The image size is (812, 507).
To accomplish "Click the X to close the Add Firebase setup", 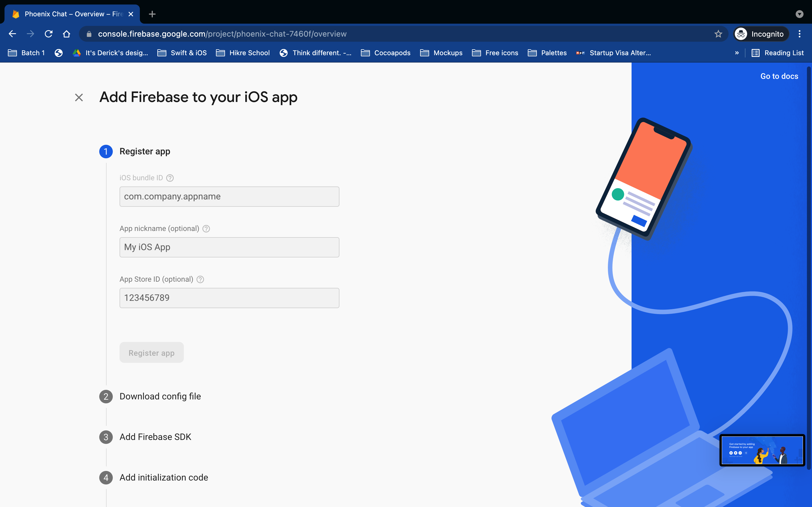I will point(79,97).
